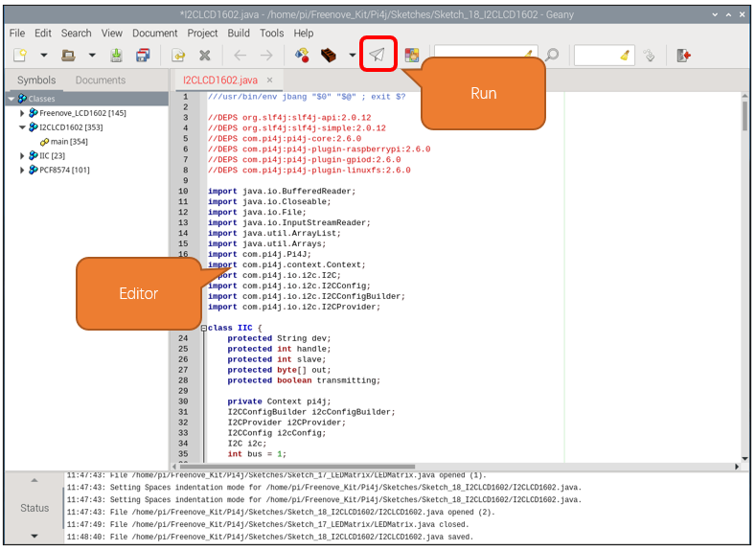Screen dimensions: 756x550
Task: Switch to the Documents sidebar tab
Action: (x=101, y=80)
